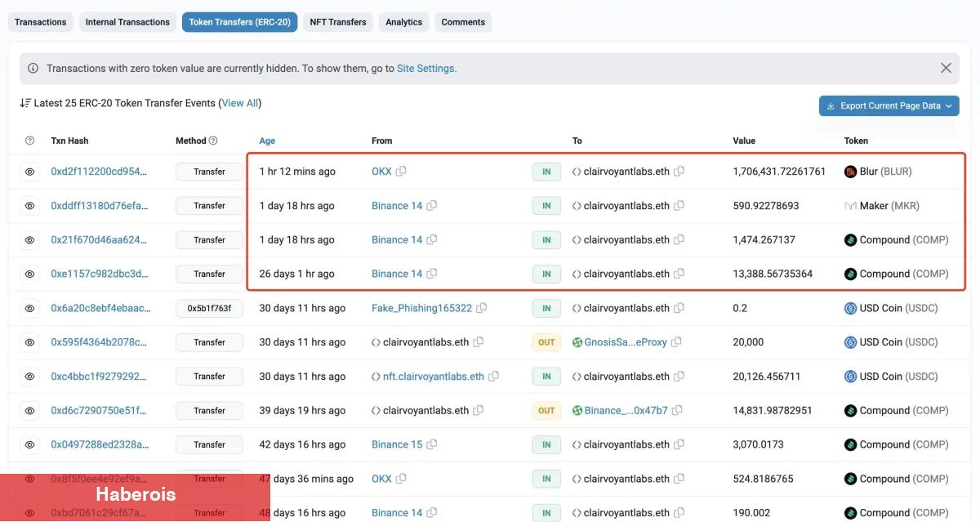Open the Internal Transactions tab
This screenshot has height=522, width=980.
click(127, 22)
